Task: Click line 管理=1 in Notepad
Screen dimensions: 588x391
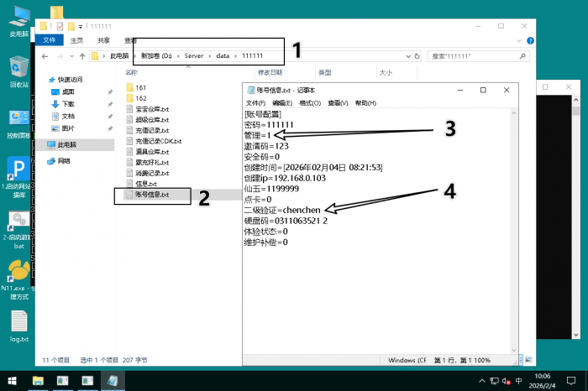Action: click(258, 135)
